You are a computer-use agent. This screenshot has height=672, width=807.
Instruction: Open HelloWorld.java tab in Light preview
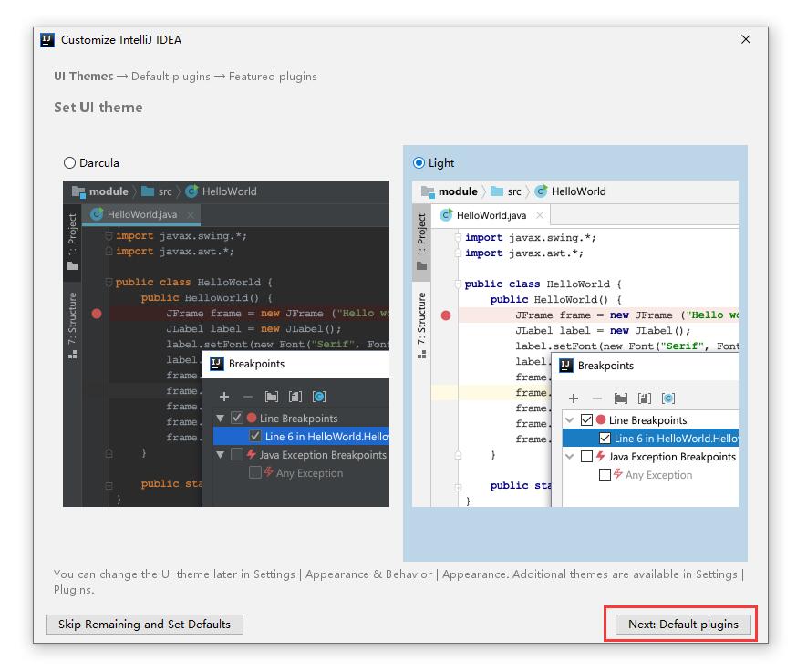(491, 215)
